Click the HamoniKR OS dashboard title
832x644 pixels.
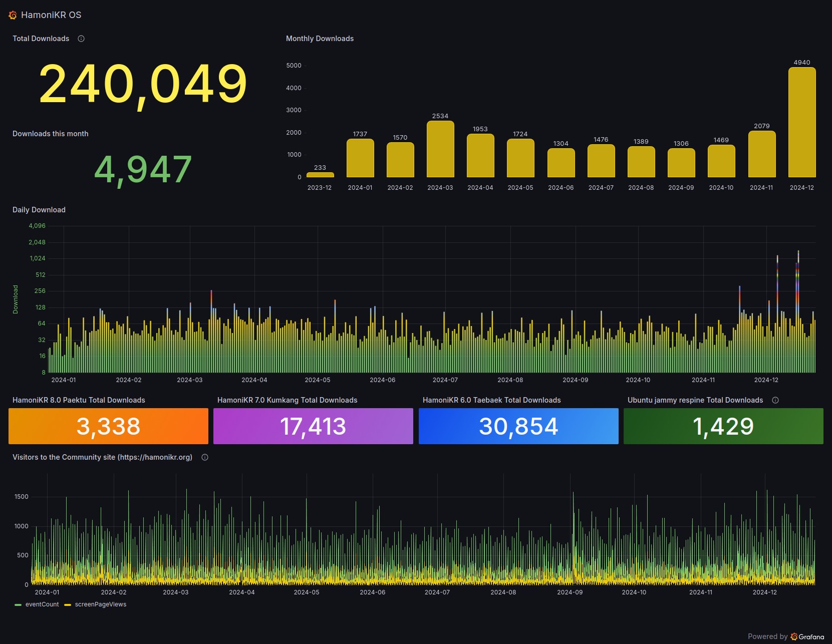pos(51,15)
